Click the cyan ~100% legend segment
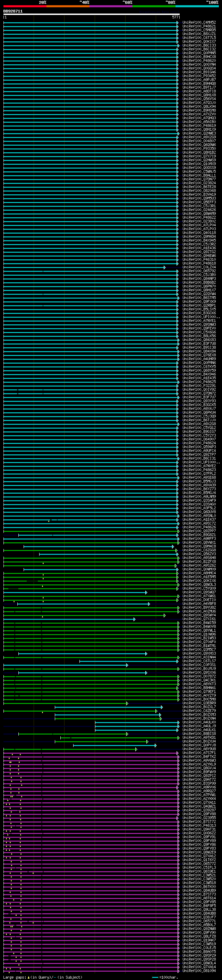 (x=197, y=6)
